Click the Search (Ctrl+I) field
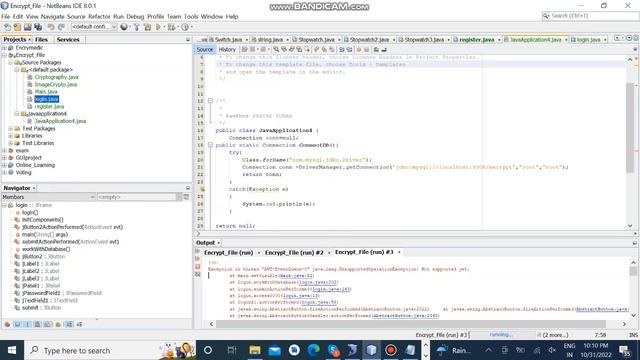This screenshot has height=360, width=640. tap(590, 16)
